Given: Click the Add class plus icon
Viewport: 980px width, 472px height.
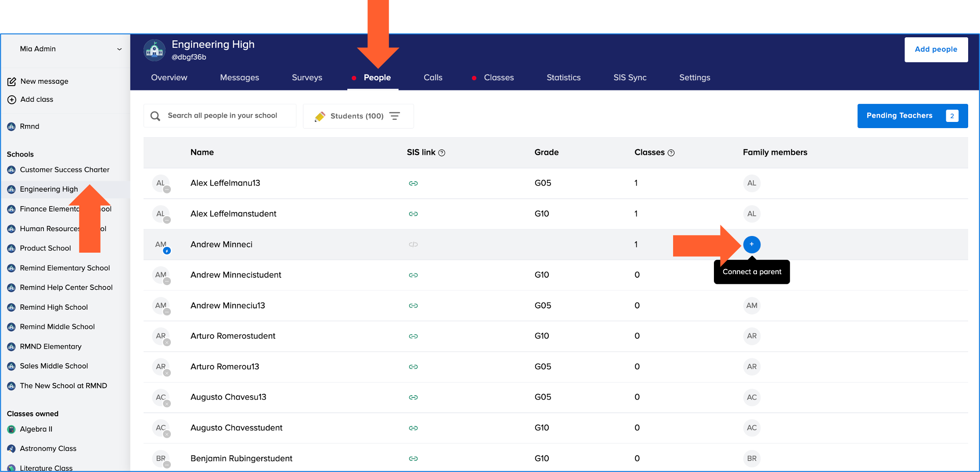Looking at the screenshot, I should [12, 100].
